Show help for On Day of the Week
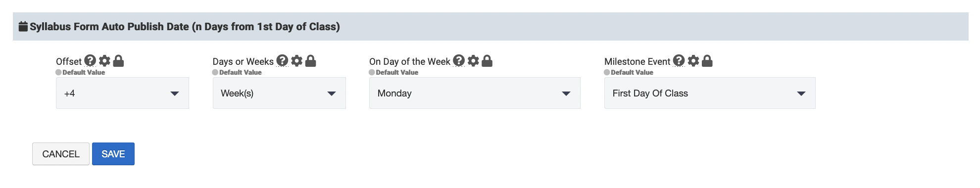 [x=459, y=61]
